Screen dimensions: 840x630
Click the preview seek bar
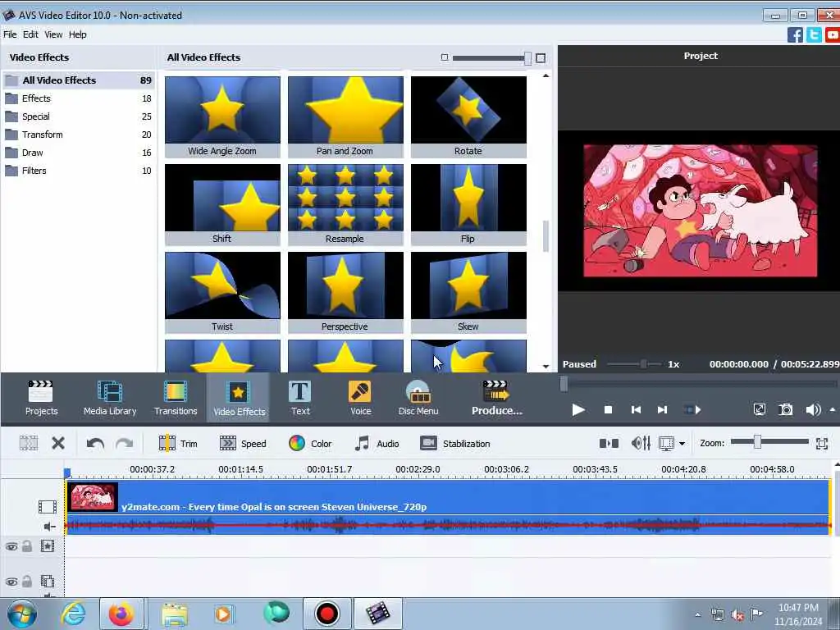(699, 384)
